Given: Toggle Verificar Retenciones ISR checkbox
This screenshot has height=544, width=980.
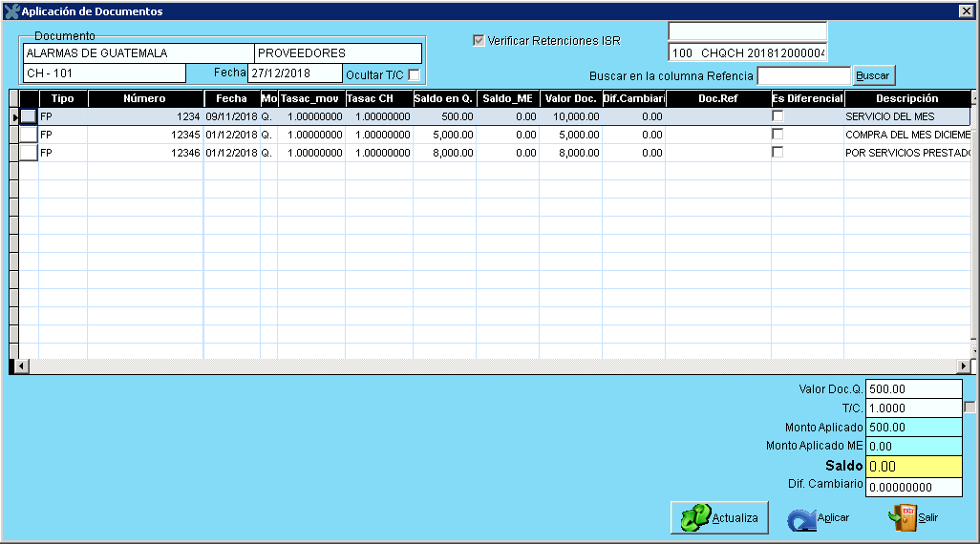Looking at the screenshot, I should 479,41.
